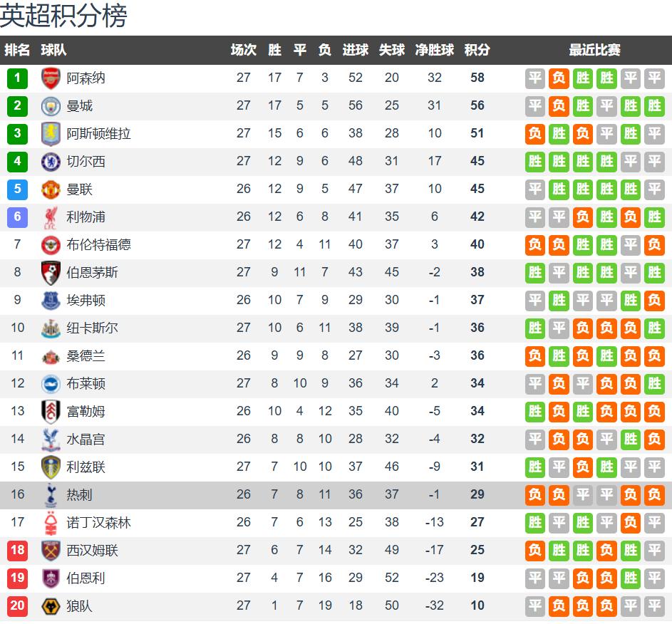Click Arsenal's first recent match result badge
Viewport: 672px width, 624px height.
[535, 78]
